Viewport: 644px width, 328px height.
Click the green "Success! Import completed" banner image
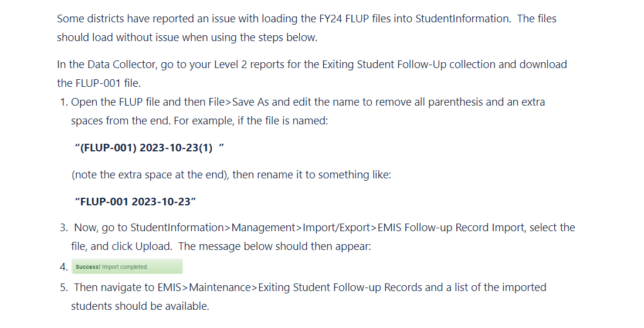pyautogui.click(x=127, y=267)
